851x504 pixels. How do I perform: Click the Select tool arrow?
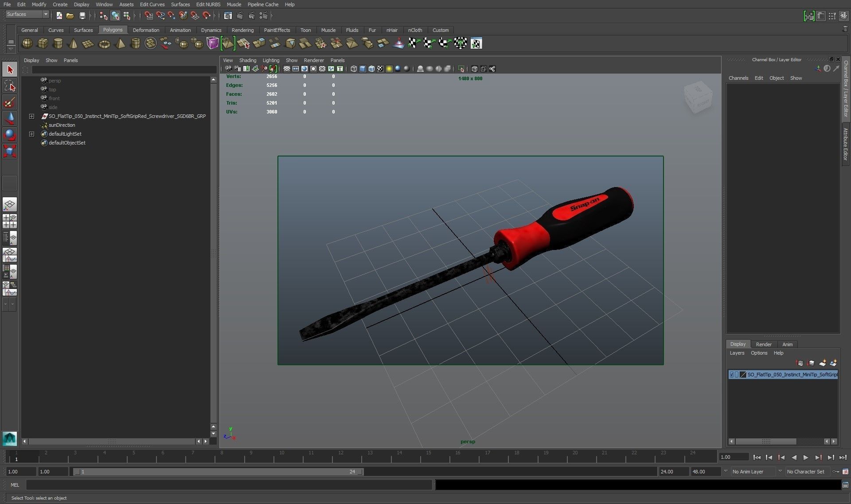click(x=10, y=70)
